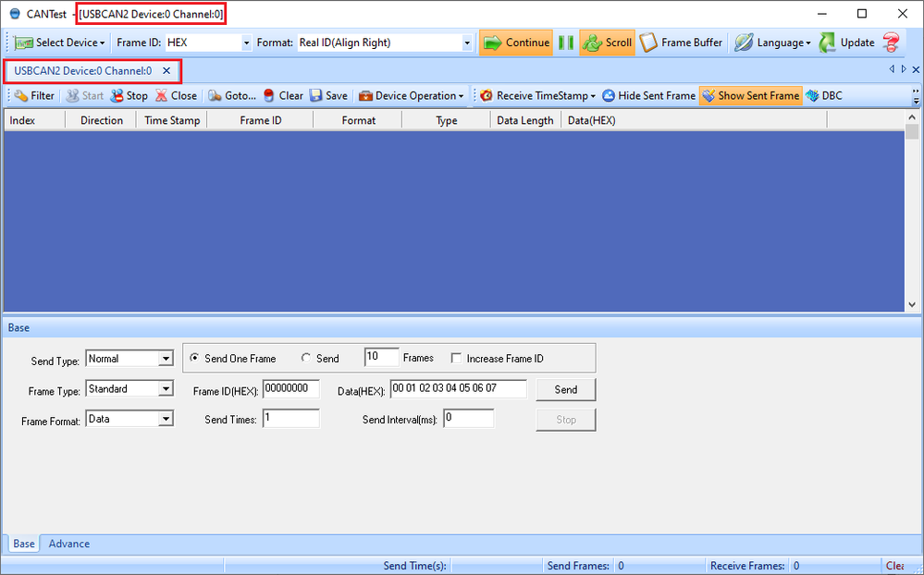This screenshot has height=575, width=924.
Task: Enable Increase Frame ID checkbox
Action: coord(455,358)
